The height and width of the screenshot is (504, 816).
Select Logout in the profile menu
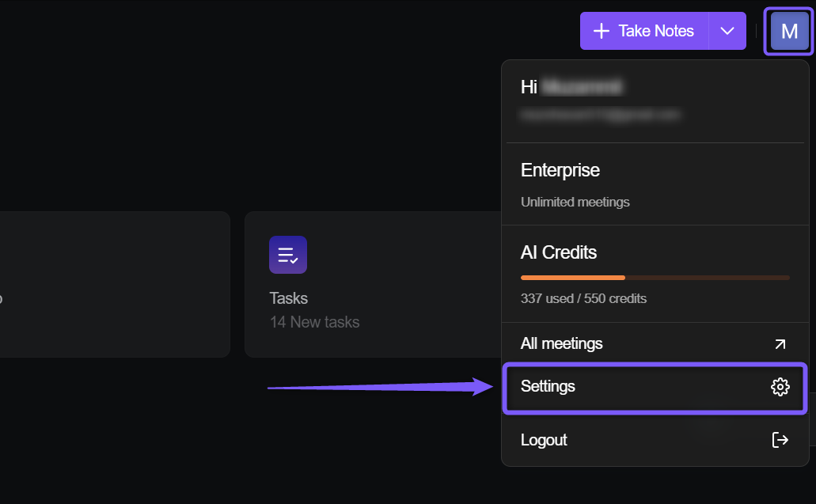[x=655, y=440]
